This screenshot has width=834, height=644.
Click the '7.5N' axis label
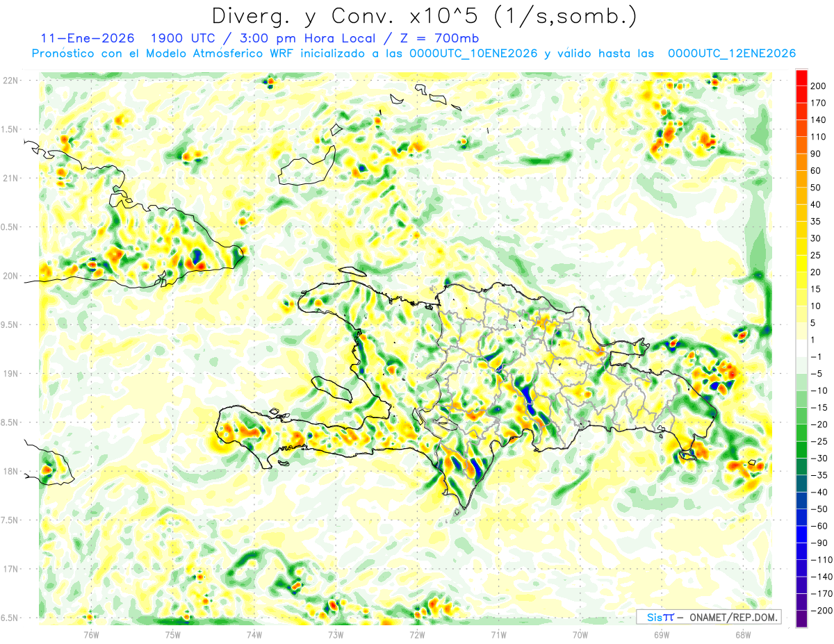(x=10, y=520)
